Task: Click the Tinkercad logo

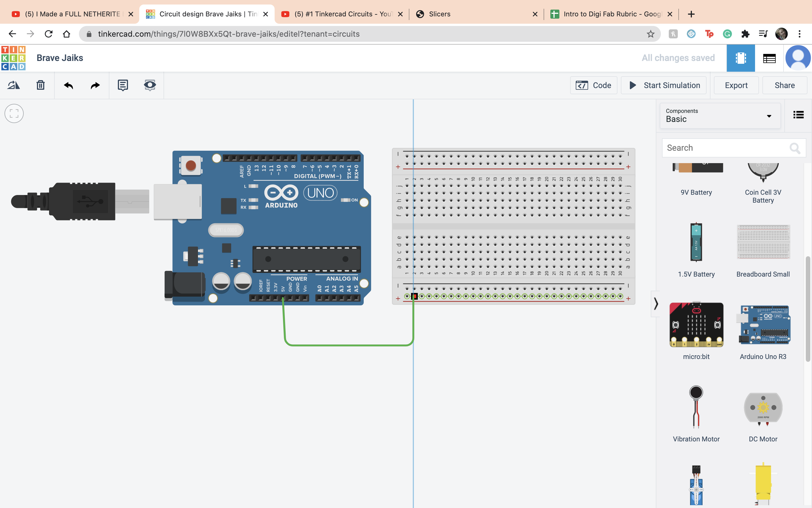Action: (x=14, y=58)
